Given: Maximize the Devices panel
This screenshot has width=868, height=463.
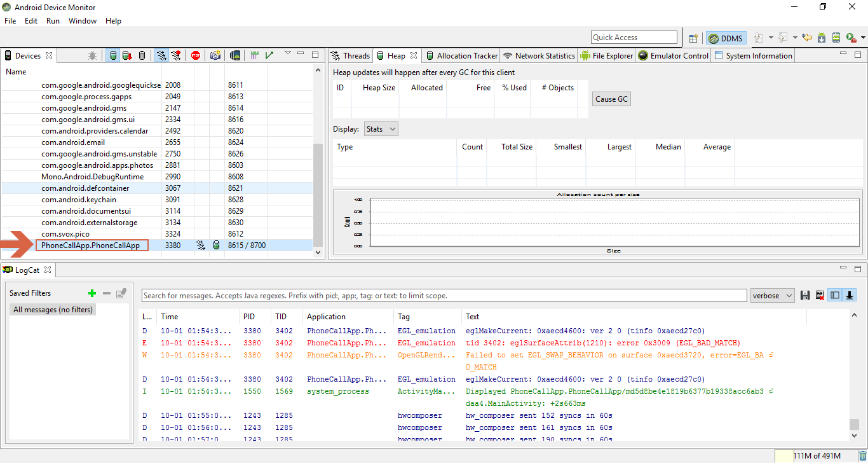Looking at the screenshot, I should pos(315,55).
